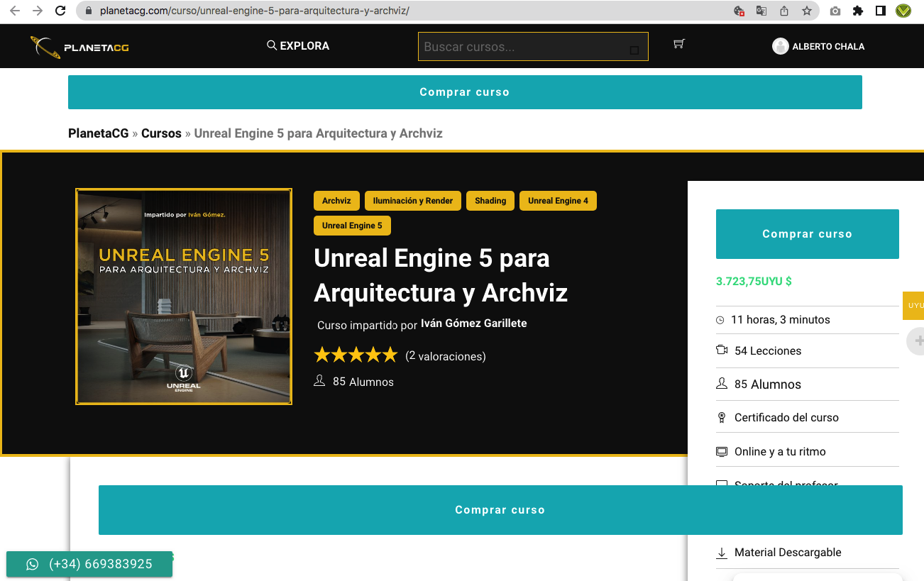Select the Unreal Engine 4 tag
Viewport: 924px width, 581px height.
[x=558, y=201]
